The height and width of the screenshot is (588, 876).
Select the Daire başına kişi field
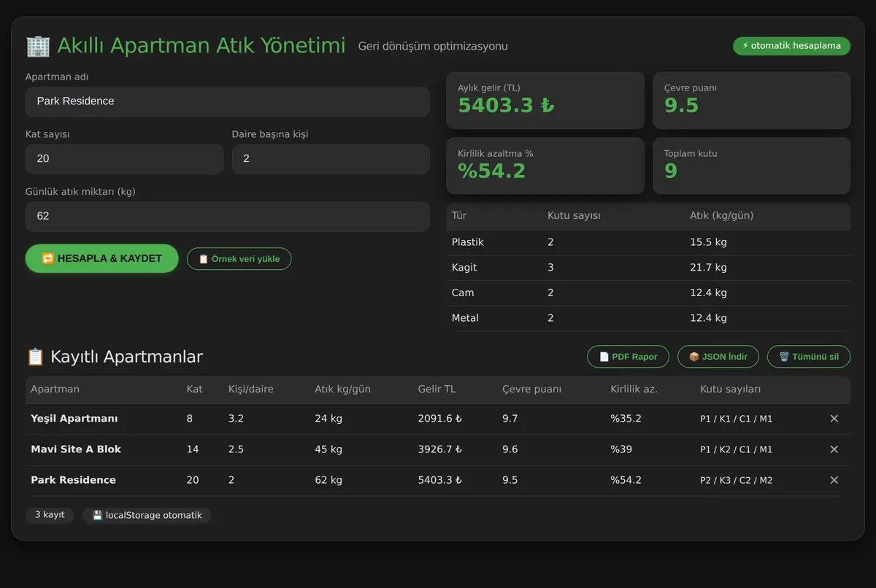point(331,159)
